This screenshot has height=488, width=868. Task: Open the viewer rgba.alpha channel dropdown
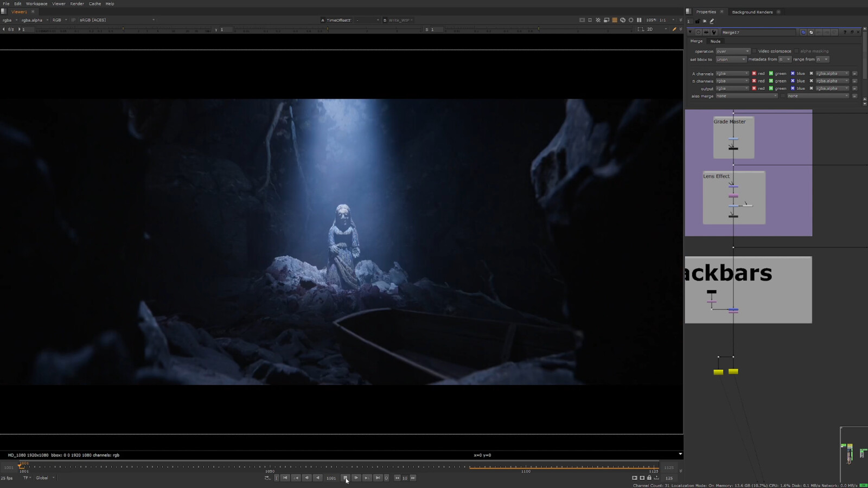[34, 20]
